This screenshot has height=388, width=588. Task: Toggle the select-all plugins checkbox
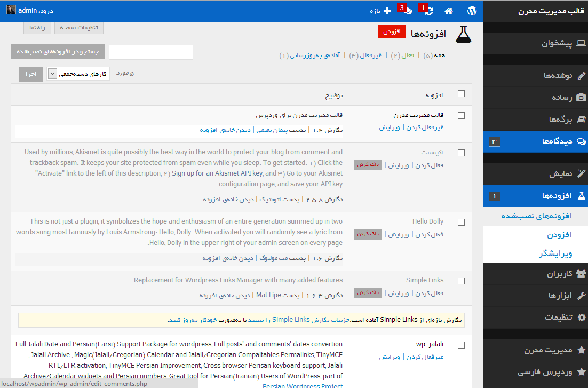tap(461, 94)
